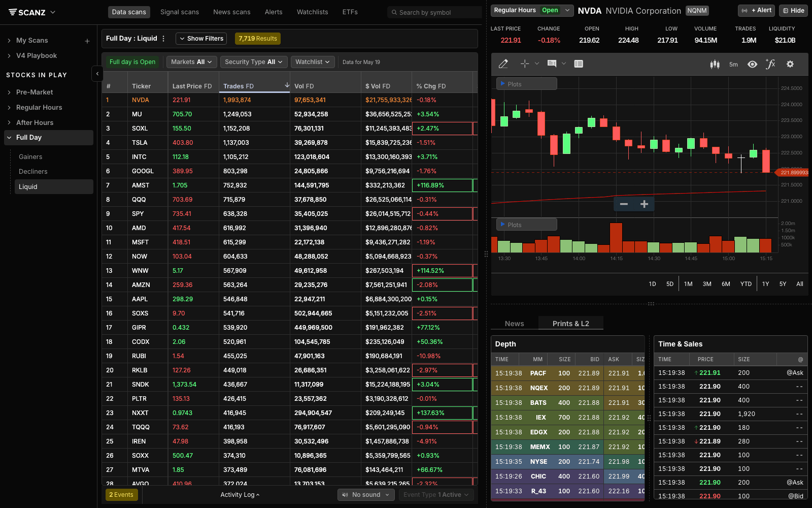Toggle chart visibility with the eye icon
The image size is (812, 508).
[x=753, y=64]
